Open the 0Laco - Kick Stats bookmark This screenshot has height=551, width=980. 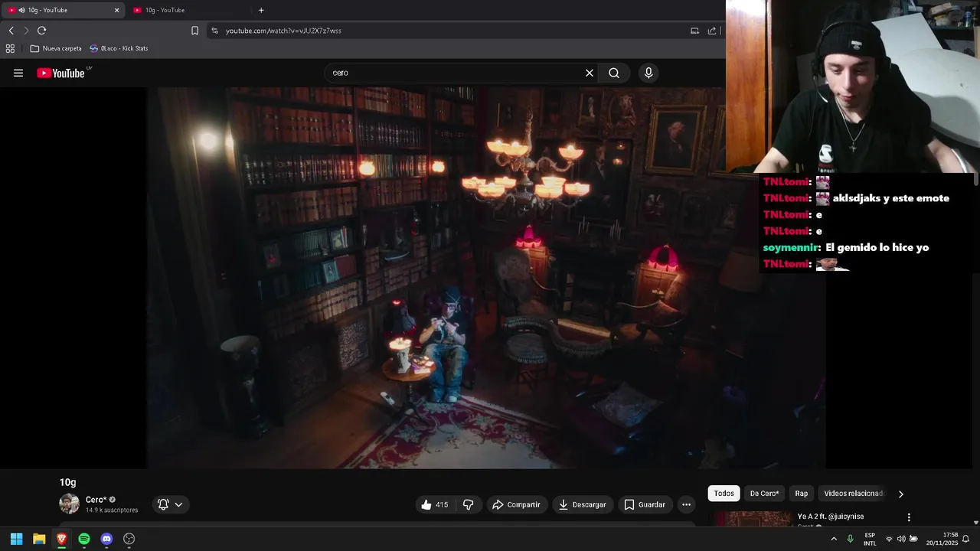[x=119, y=48]
